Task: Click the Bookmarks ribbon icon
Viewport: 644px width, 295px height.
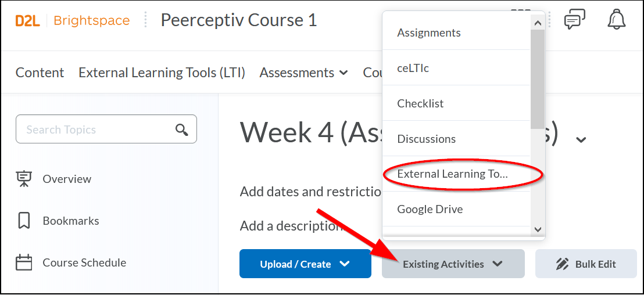Action: 24,221
